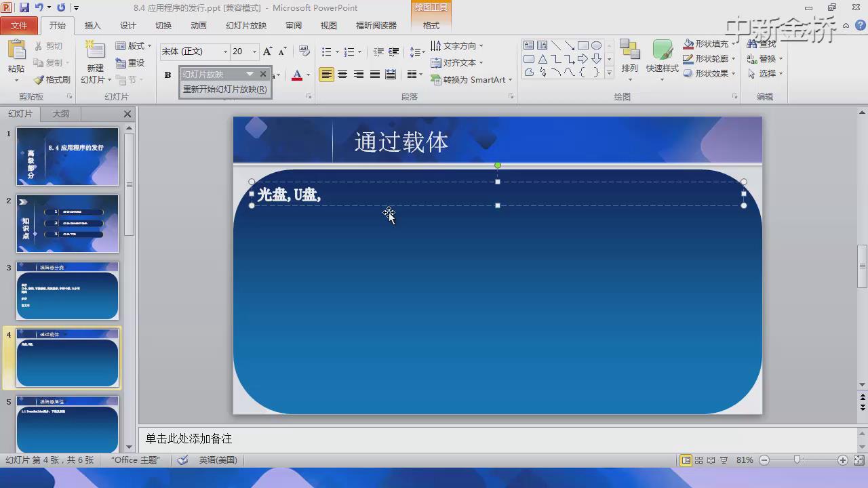Click the Redo icon in title bar
The width and height of the screenshot is (868, 488).
(61, 7)
